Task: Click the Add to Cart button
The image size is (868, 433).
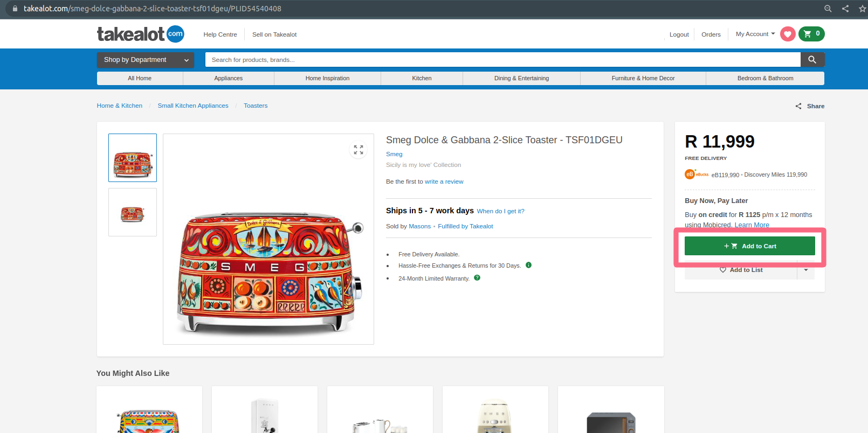Action: coord(749,246)
